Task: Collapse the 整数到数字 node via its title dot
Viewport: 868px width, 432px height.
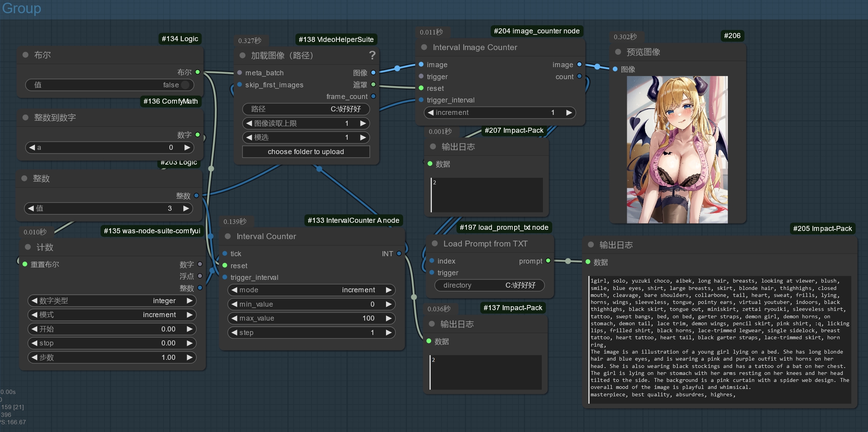Action: click(26, 117)
